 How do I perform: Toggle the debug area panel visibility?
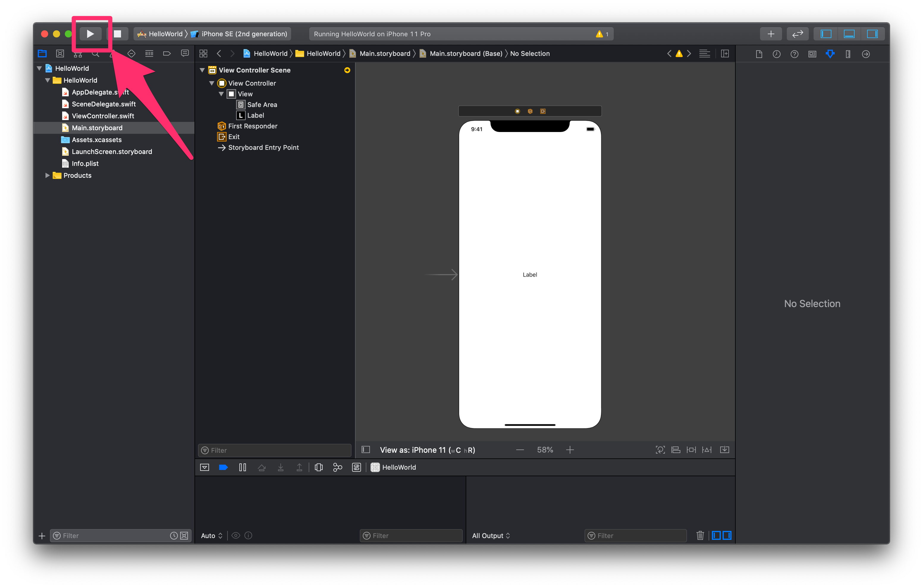point(850,34)
